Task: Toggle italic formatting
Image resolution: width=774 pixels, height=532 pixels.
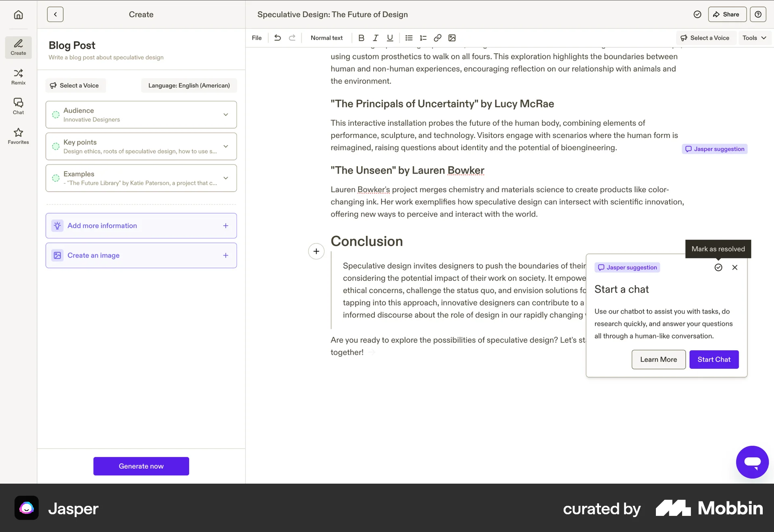Action: 375,37
